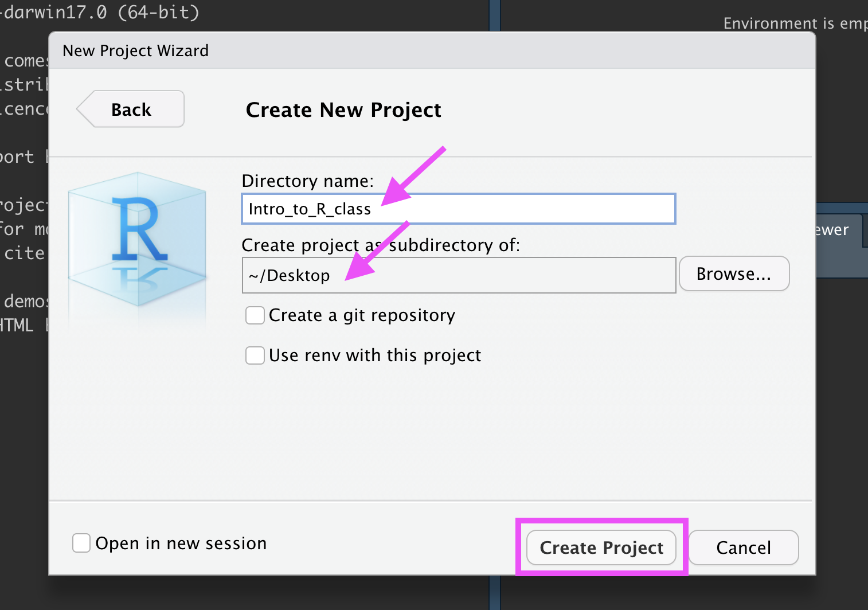
Task: Check "Create a git repository"
Action: click(x=255, y=315)
